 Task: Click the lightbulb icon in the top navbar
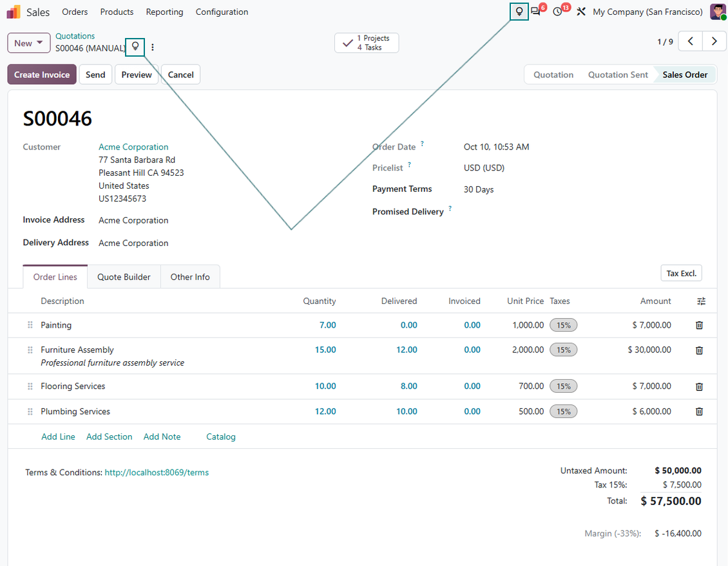pos(519,12)
